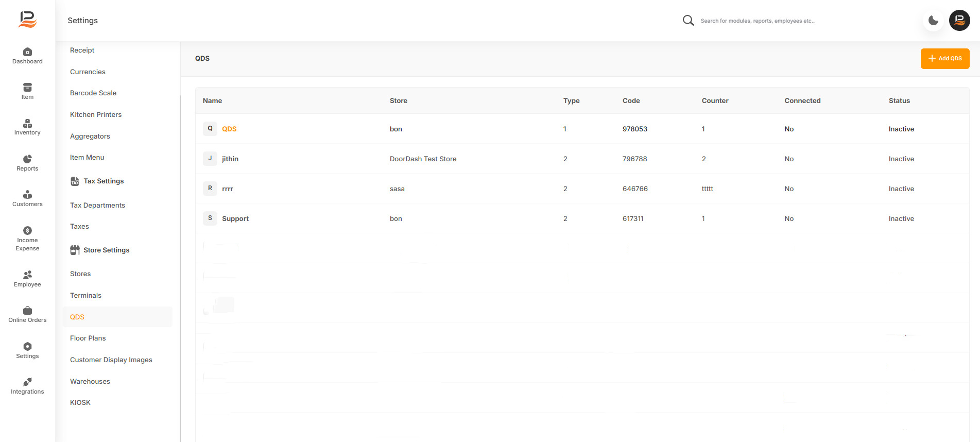Select code value 646766

[x=635, y=189]
